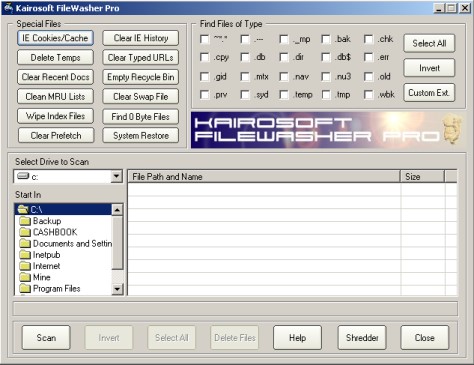Viewport: 474px width, 365px height.
Task: Sort by the Size column header
Action: pos(422,177)
